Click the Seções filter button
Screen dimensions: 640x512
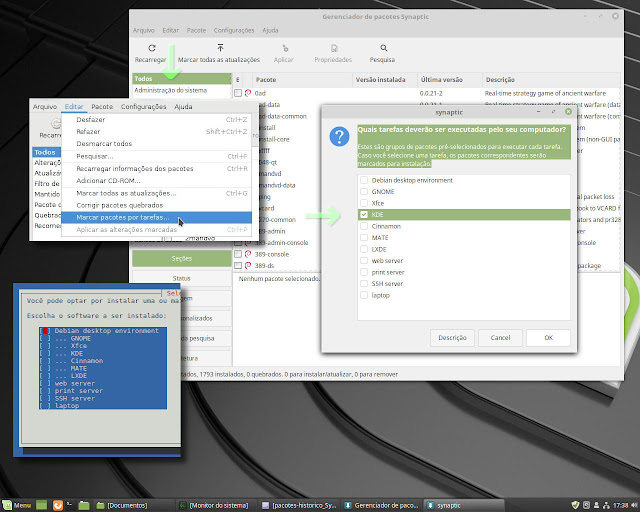[182, 258]
